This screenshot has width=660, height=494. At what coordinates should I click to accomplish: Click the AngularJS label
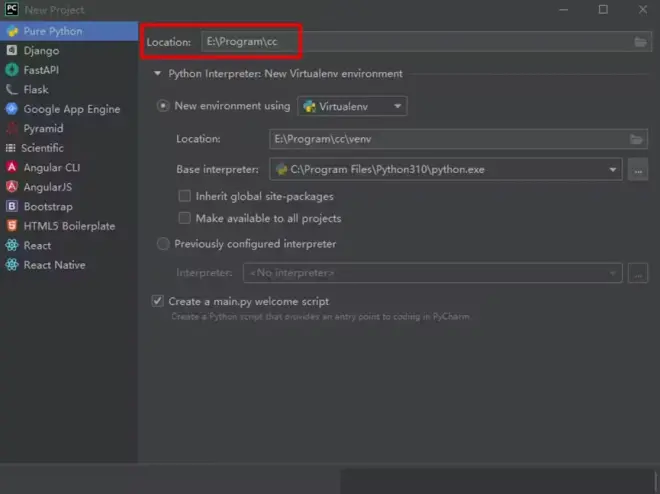click(48, 187)
